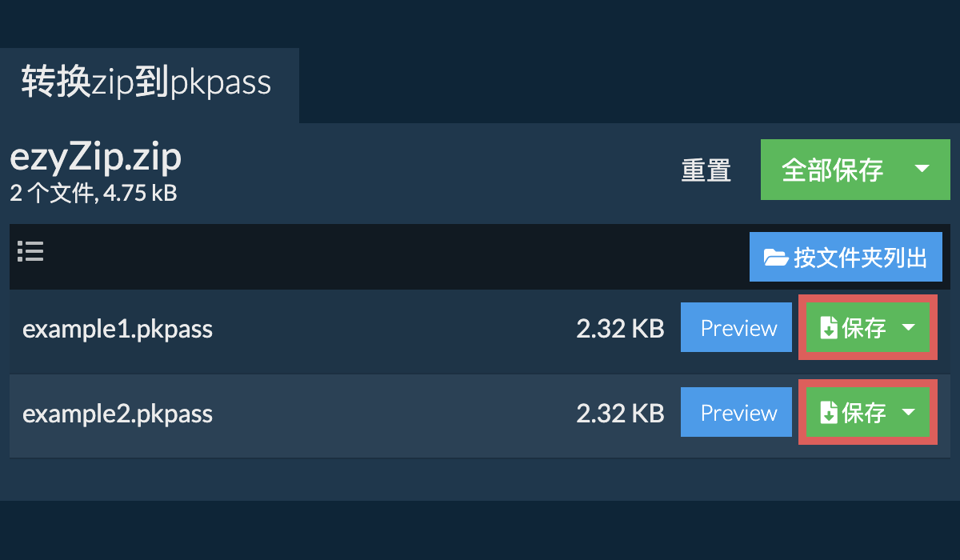Click folder icon on 按文件夹列出 button
Viewport: 960px width, 560px height.
coord(775,258)
